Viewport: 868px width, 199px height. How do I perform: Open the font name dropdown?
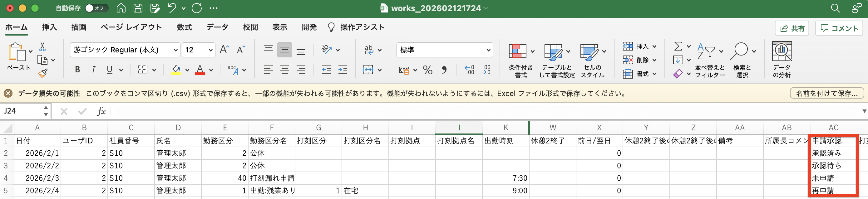coord(175,50)
